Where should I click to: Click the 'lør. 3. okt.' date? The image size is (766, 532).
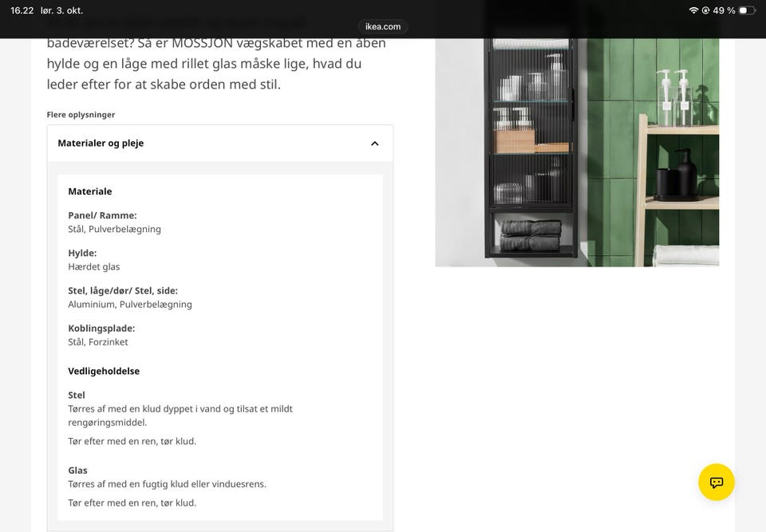point(61,10)
